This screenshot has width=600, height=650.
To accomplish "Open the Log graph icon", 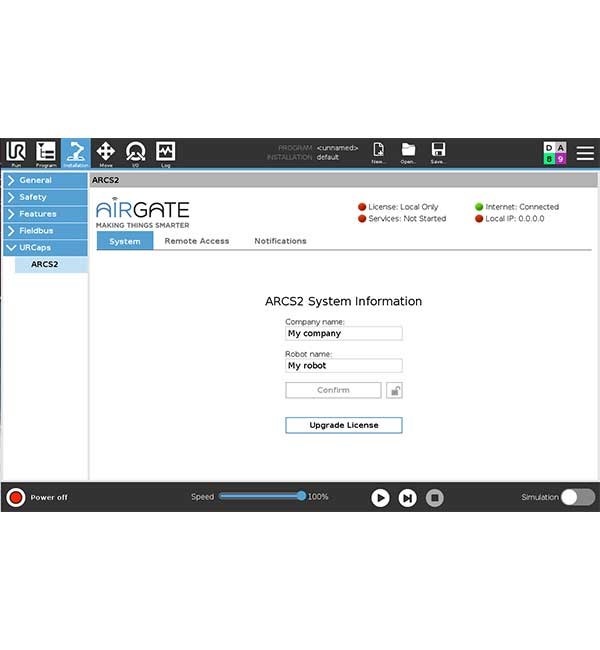I will [165, 151].
